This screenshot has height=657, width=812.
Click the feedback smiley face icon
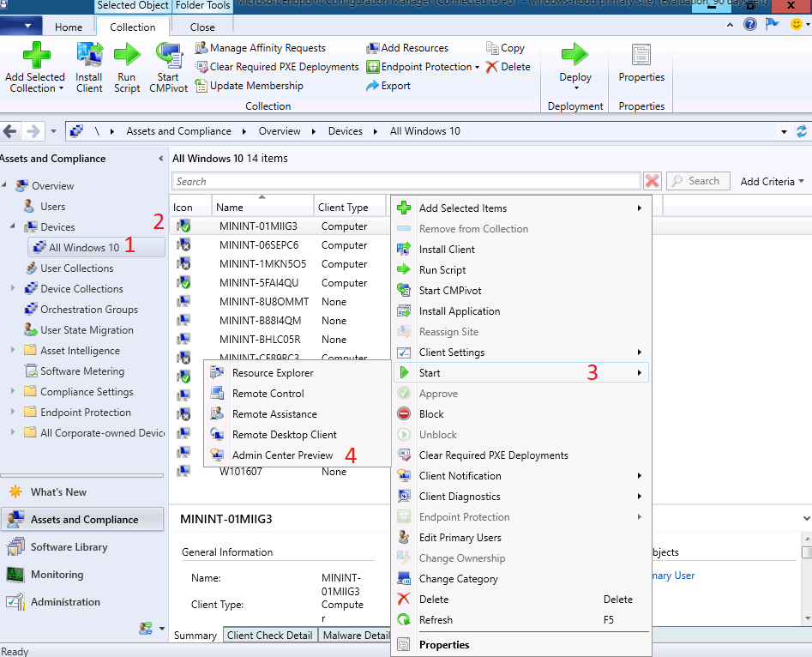(x=797, y=24)
